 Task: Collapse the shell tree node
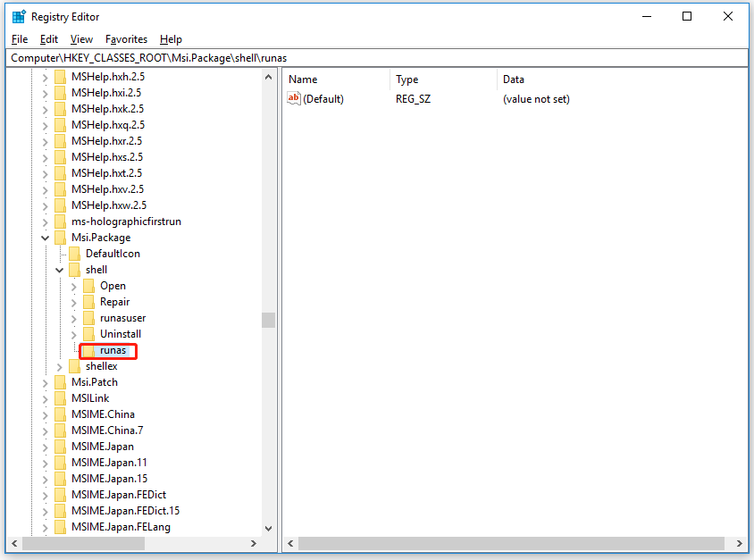[x=59, y=269]
